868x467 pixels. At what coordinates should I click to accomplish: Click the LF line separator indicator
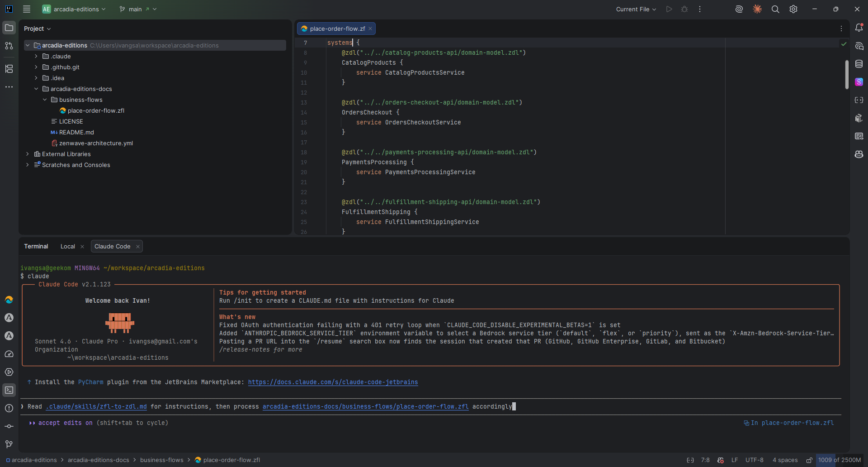pos(735,460)
